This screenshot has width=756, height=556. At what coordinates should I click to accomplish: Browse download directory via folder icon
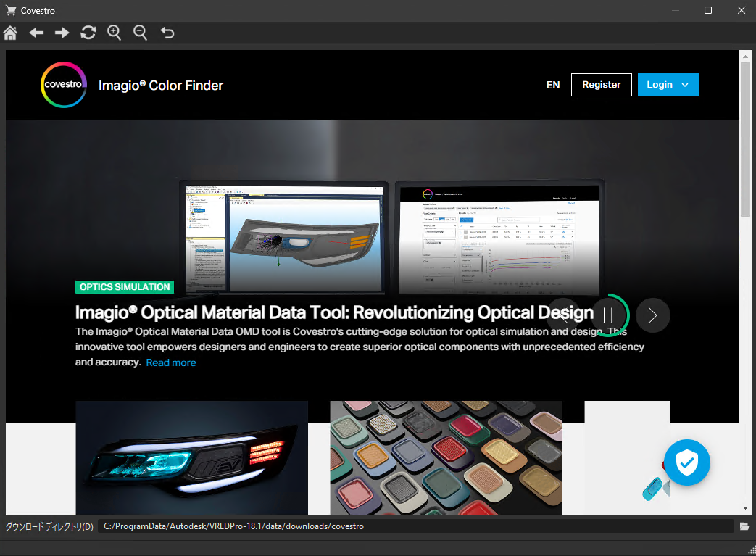pyautogui.click(x=745, y=526)
